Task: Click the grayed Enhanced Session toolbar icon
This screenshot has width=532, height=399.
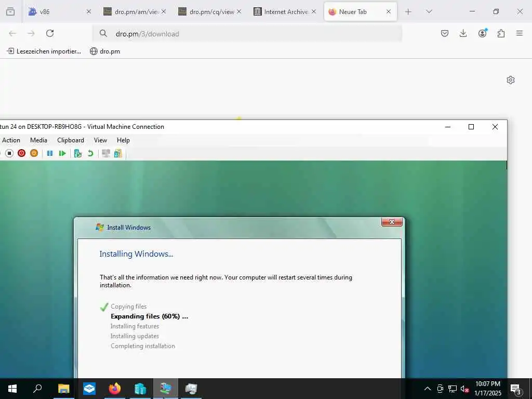Action: (106, 153)
